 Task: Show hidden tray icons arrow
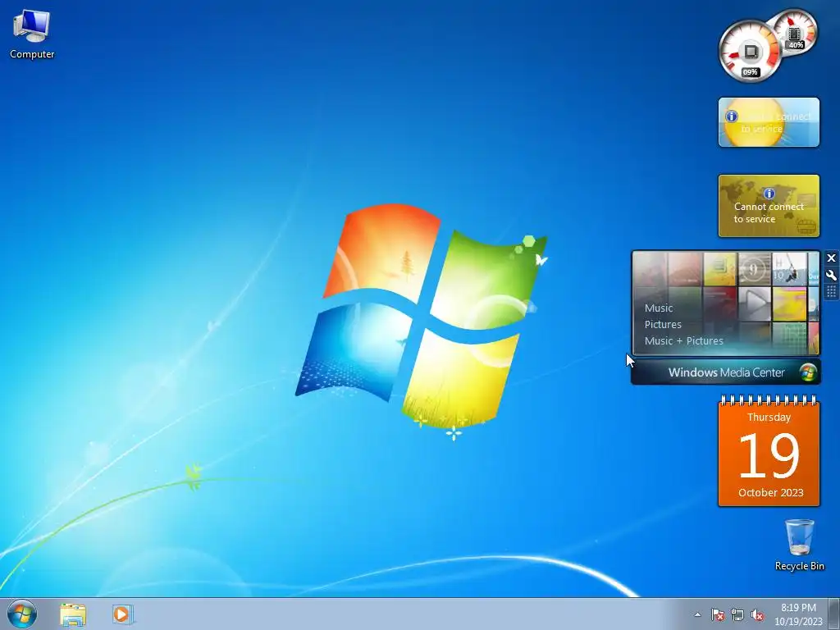pyautogui.click(x=697, y=614)
